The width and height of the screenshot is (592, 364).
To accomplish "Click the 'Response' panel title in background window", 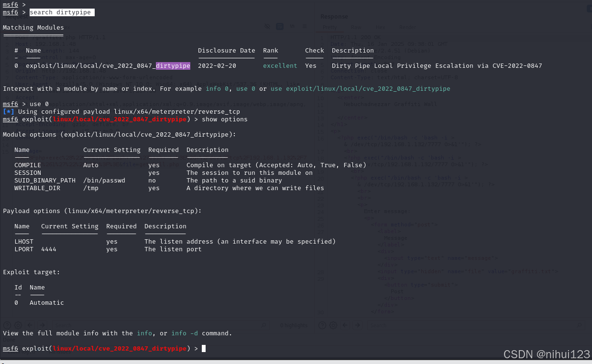I will 335,17.
